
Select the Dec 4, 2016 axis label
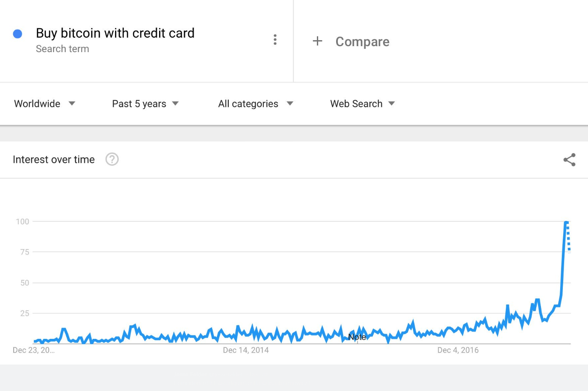point(458,350)
